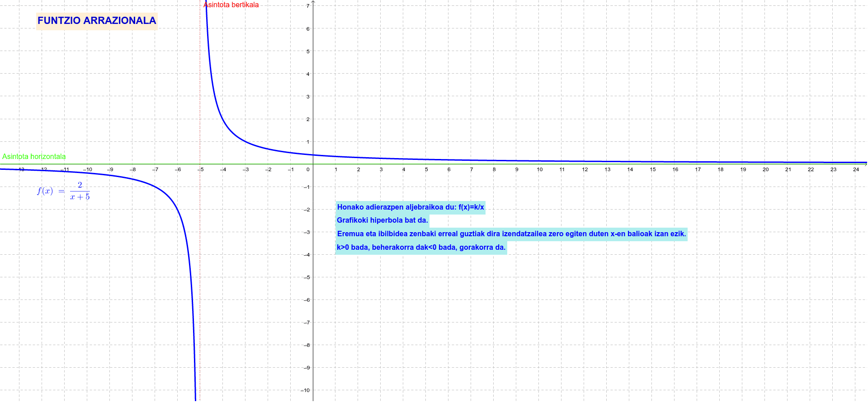Click the 'Honako adierazpen aljebraikoa du' text
This screenshot has height=402, width=868.
[x=410, y=207]
